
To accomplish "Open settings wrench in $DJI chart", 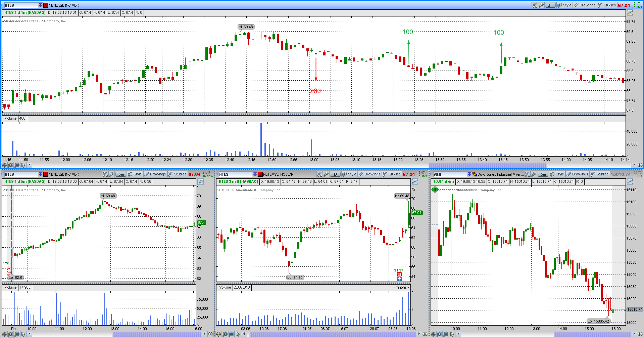I will 534,174.
